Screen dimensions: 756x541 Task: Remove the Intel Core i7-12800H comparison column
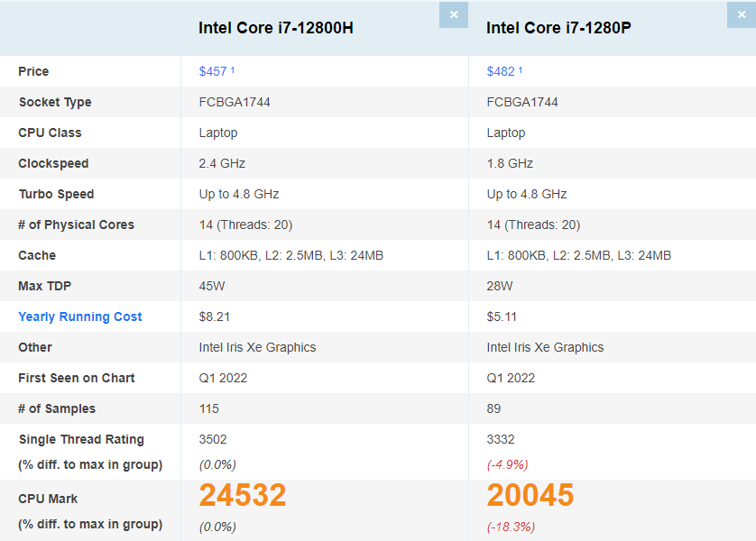click(x=454, y=15)
